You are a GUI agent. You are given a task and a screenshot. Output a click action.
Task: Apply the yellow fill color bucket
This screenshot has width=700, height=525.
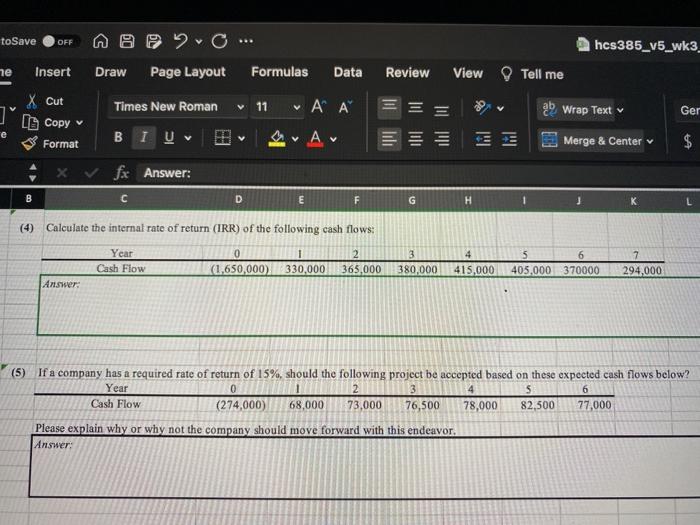277,138
